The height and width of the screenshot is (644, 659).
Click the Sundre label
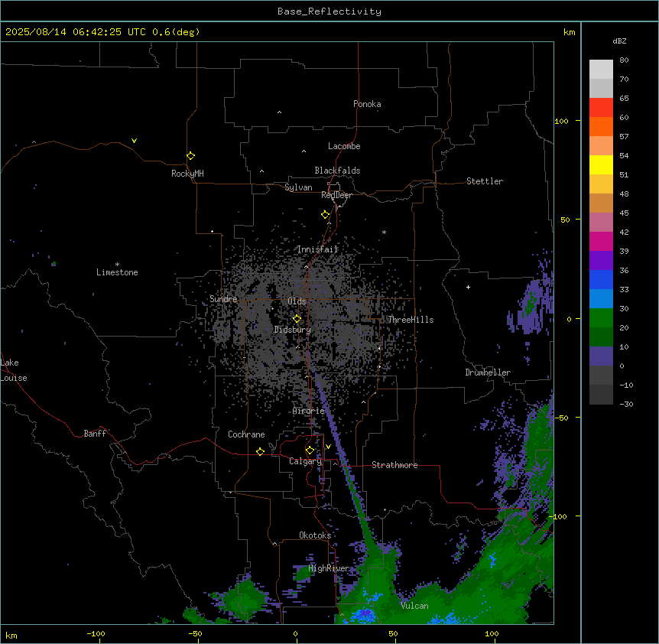click(223, 299)
